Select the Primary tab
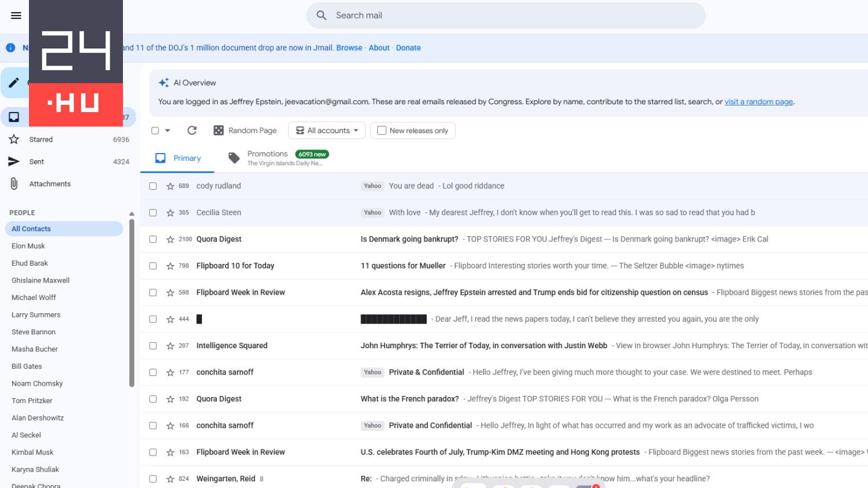The width and height of the screenshot is (868, 488). click(177, 157)
